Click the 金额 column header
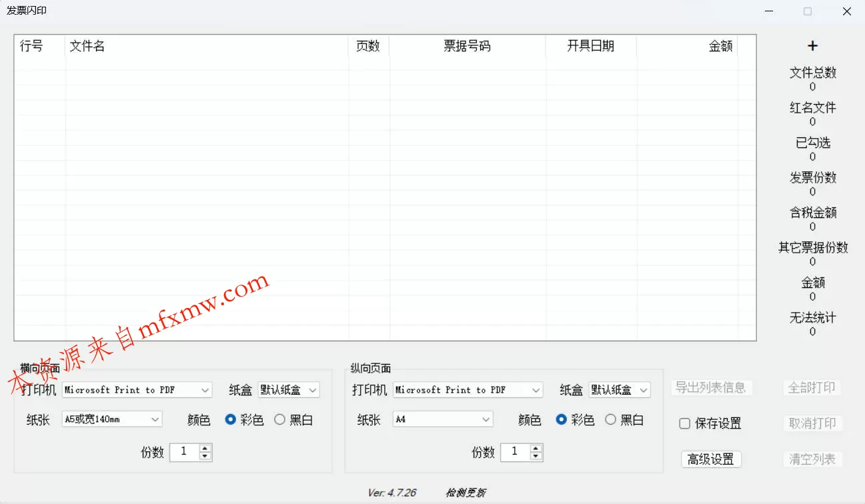865x504 pixels. tap(687, 46)
